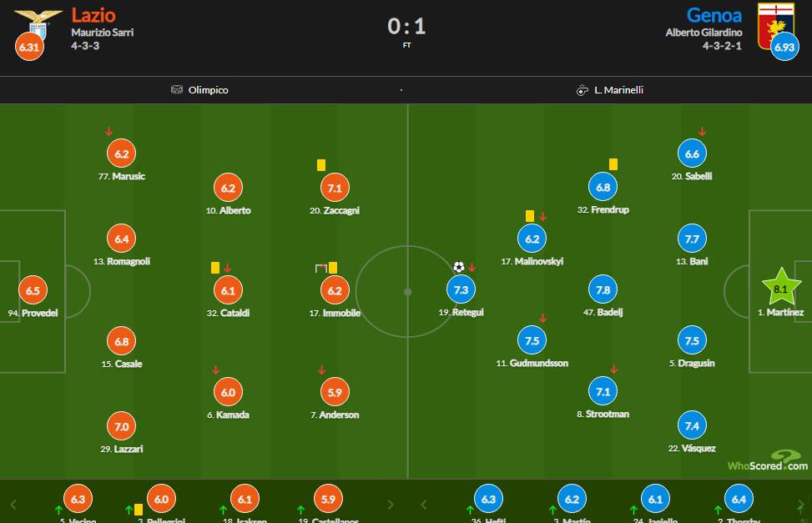Viewport: 812px width, 523px height.
Task: Click Genoa's 6.93 team rating badge
Action: [784, 48]
